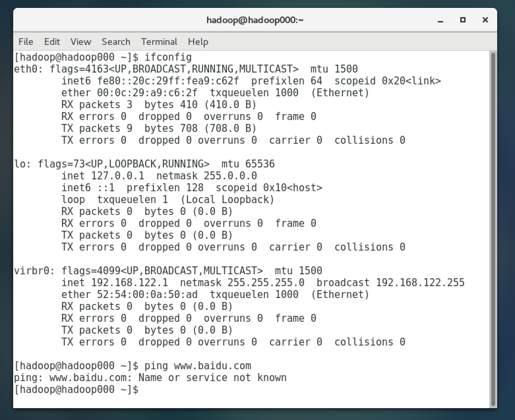Image resolution: width=515 pixels, height=420 pixels.
Task: Click the 'Name or service not known' error
Action: click(x=213, y=377)
